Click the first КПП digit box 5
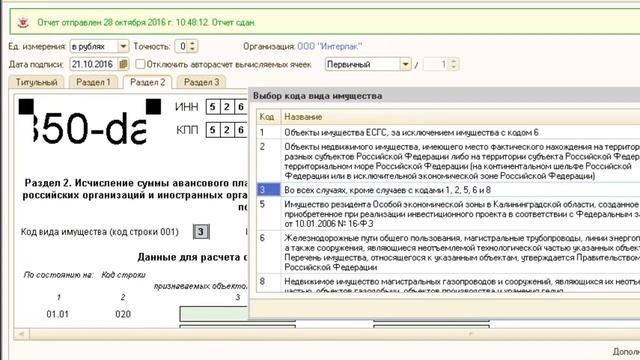 pos(212,130)
